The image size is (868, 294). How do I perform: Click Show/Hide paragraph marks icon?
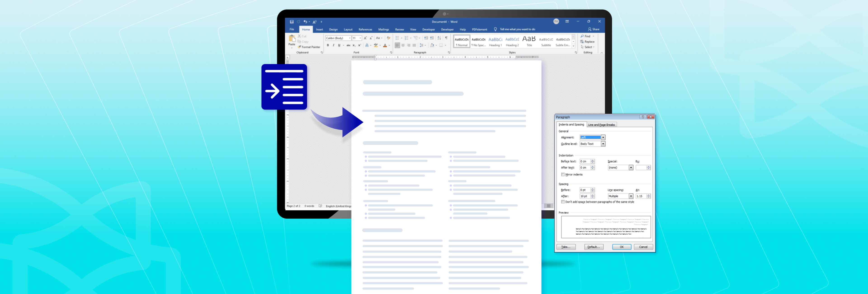[x=446, y=38]
